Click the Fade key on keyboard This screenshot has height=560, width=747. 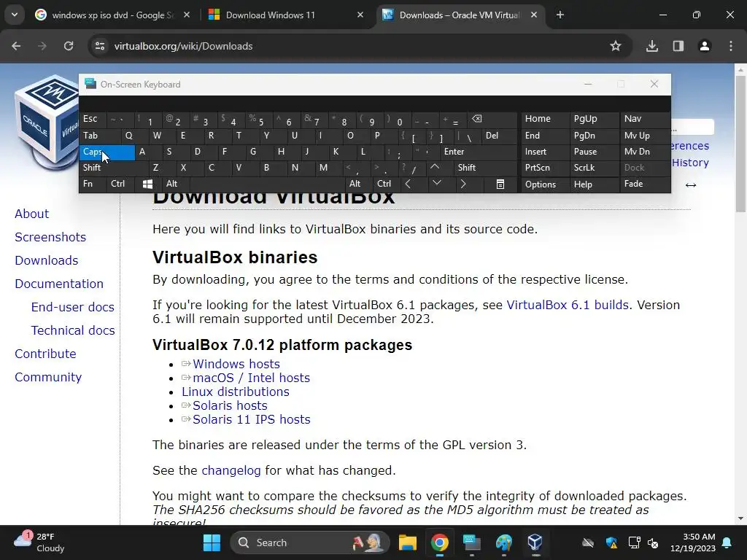click(x=643, y=184)
